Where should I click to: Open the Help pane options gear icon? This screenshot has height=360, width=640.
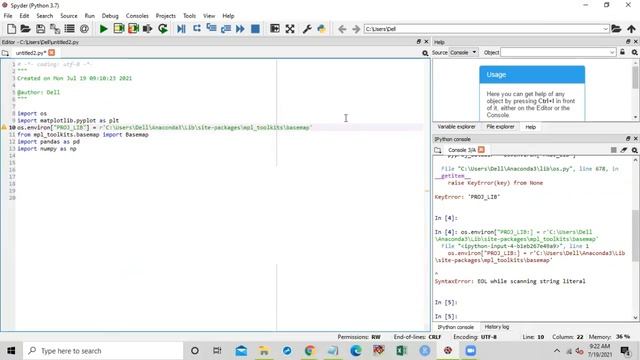click(x=635, y=52)
